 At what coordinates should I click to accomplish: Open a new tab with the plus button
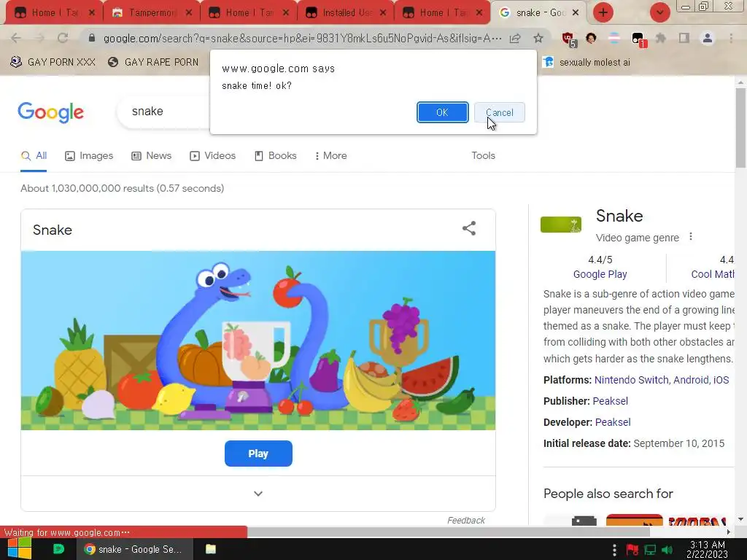[x=603, y=12]
